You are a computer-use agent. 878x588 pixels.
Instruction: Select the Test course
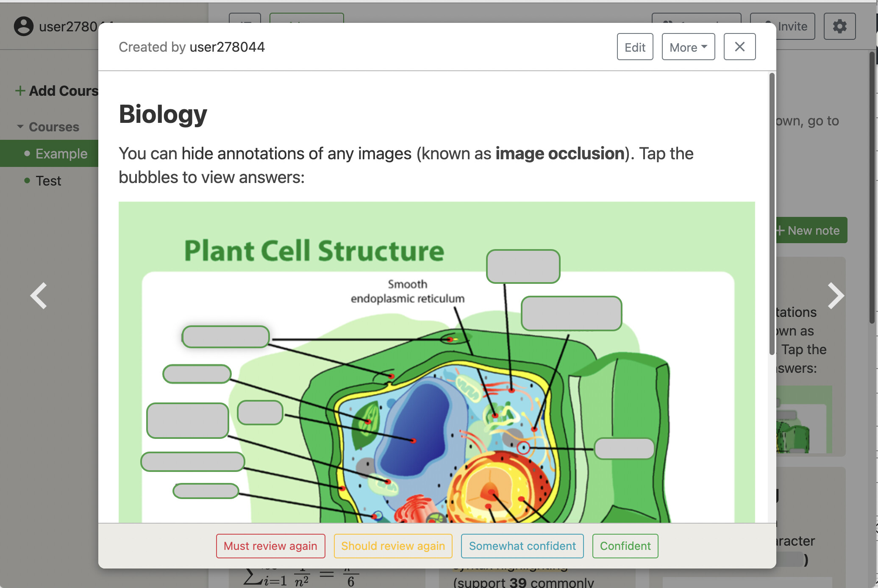[48, 181]
